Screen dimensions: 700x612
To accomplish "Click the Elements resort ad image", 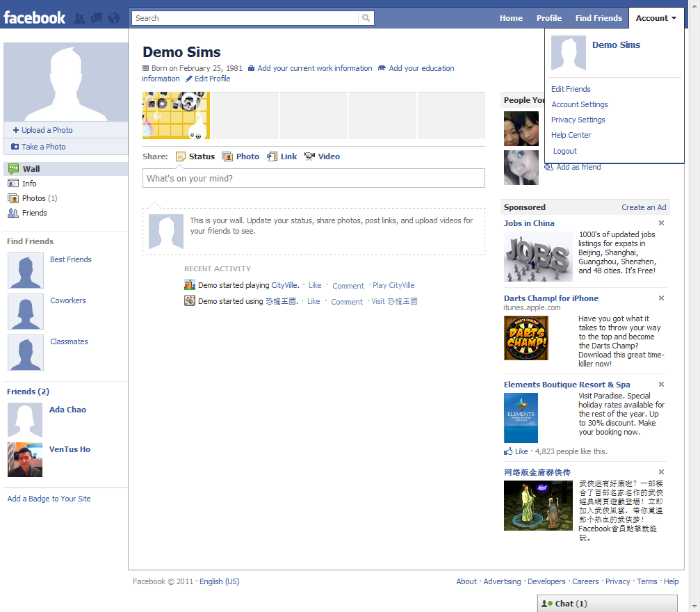I will 521,418.
